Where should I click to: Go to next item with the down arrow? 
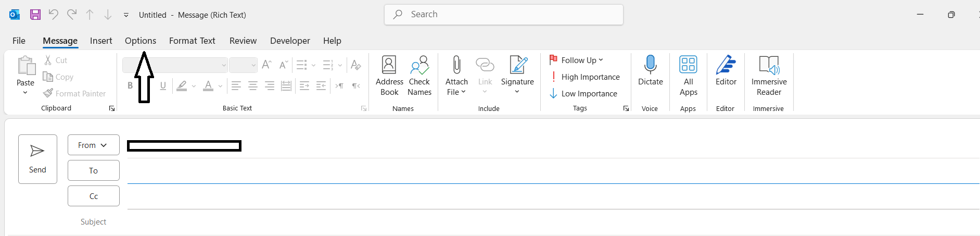[108, 15]
